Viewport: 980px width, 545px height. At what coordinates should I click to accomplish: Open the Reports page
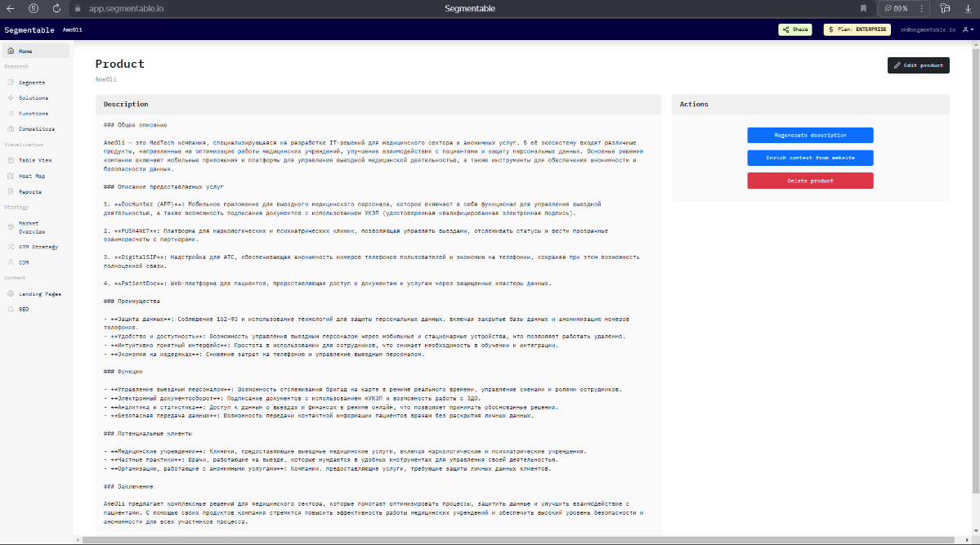click(x=30, y=192)
